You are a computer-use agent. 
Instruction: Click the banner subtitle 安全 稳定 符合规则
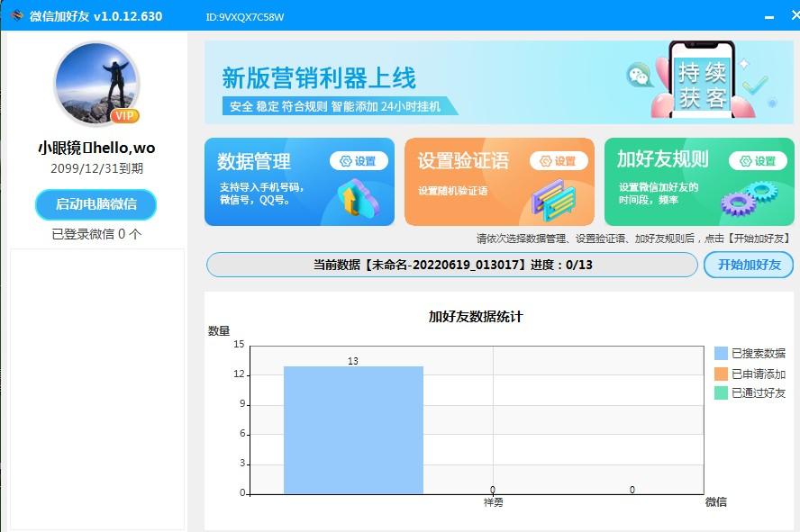pyautogui.click(x=335, y=106)
